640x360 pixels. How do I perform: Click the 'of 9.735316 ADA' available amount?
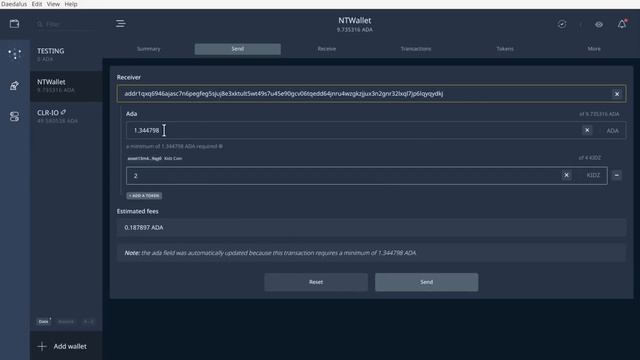coord(599,114)
